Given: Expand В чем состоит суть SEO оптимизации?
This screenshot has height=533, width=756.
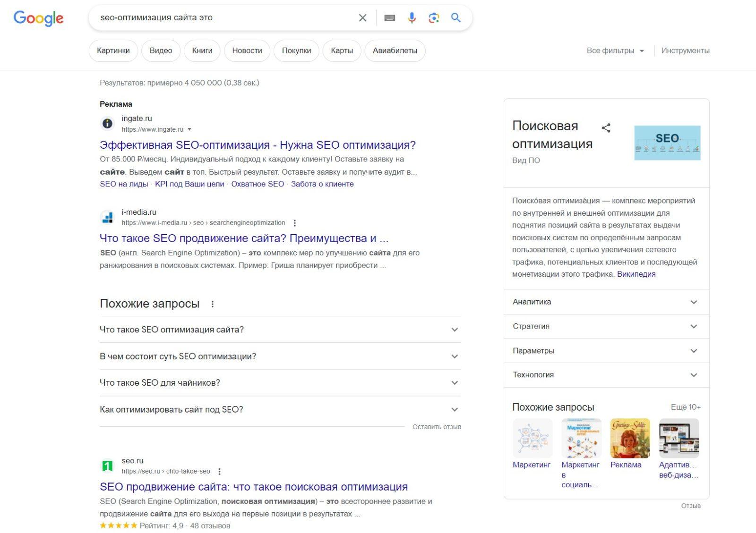Looking at the screenshot, I should [x=280, y=356].
